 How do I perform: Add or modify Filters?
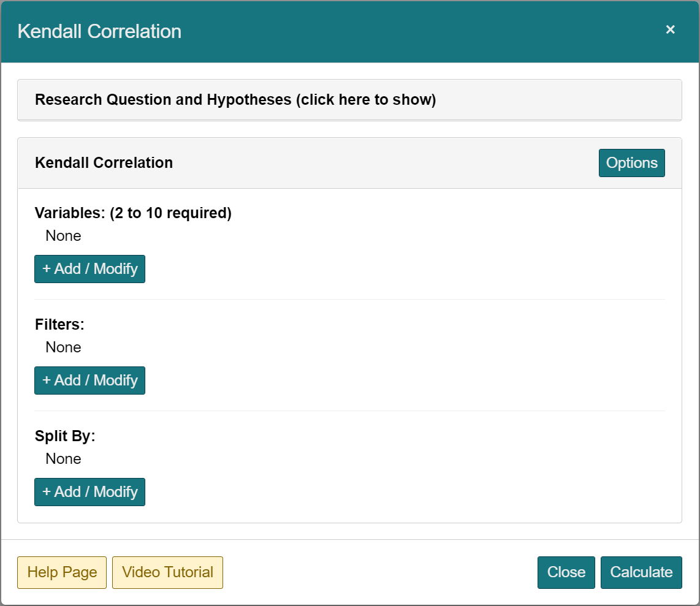pyautogui.click(x=89, y=381)
